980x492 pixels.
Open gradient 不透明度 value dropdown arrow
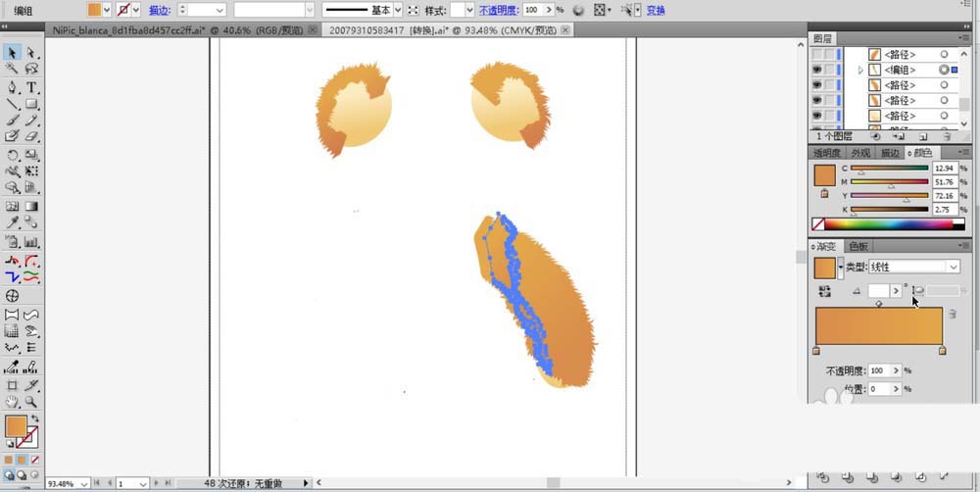tap(897, 370)
